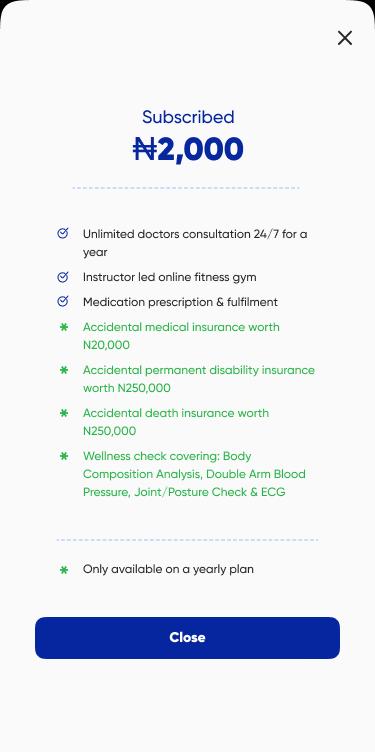Click Only available on a yearly plan
Image resolution: width=375 pixels, height=752 pixels.
coord(168,569)
